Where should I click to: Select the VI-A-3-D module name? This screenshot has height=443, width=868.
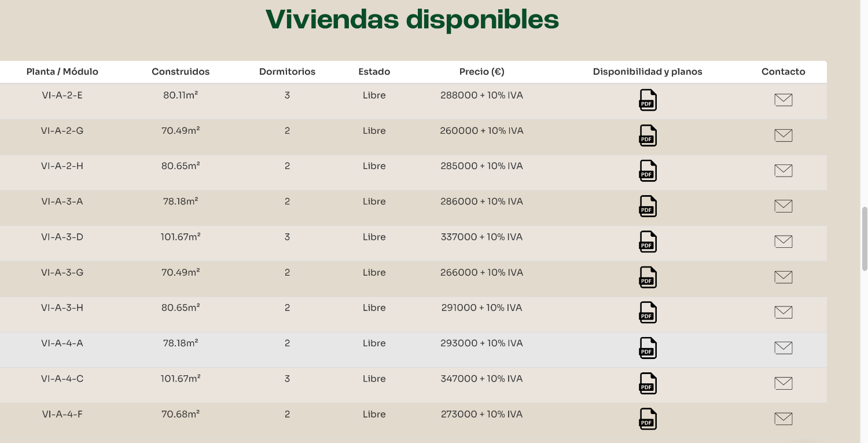[62, 237]
